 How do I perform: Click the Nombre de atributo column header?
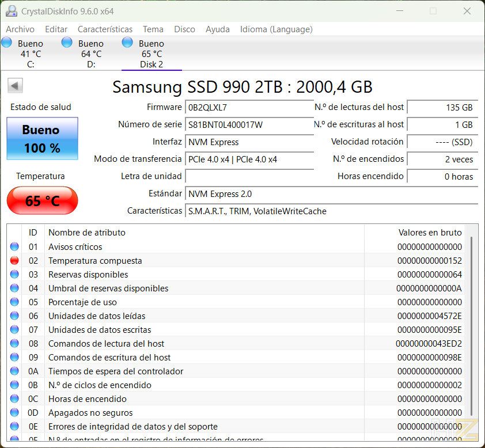tap(204, 233)
